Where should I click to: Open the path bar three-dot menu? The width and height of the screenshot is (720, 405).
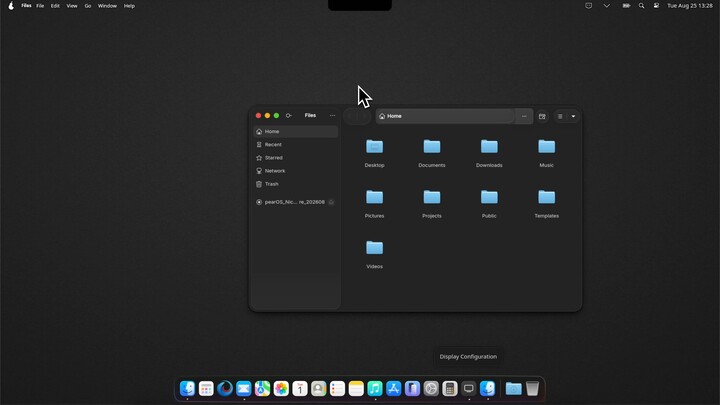[x=524, y=116]
